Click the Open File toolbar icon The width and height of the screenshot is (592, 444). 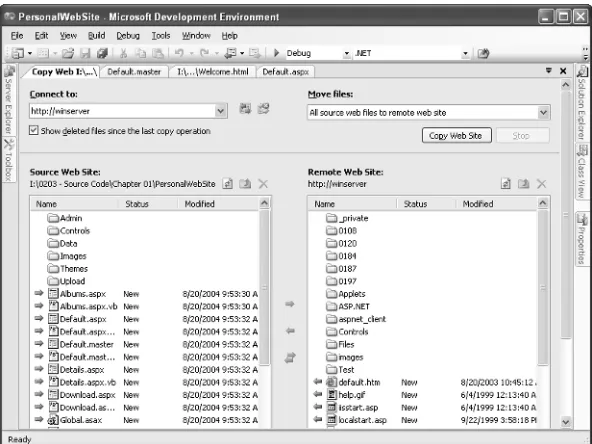(68, 53)
